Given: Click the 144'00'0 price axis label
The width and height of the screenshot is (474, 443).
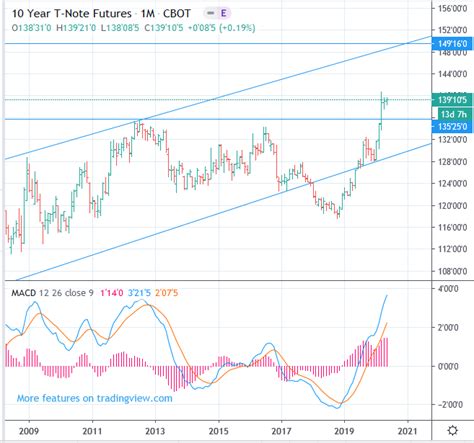Looking at the screenshot, I should click(452, 74).
